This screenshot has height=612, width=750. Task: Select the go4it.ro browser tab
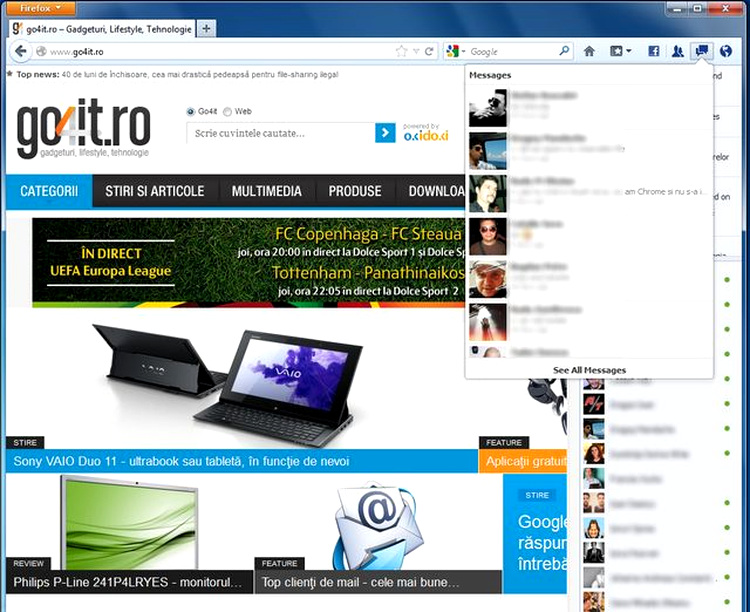pos(102,29)
